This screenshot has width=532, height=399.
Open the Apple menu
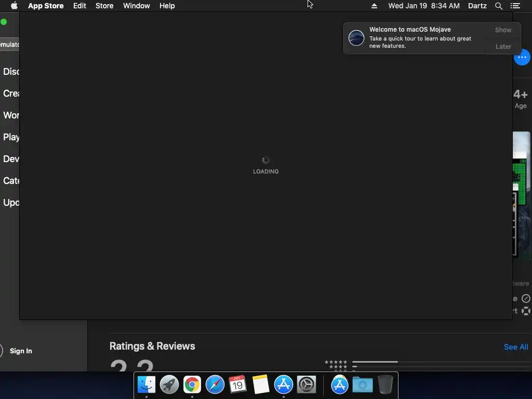14,6
